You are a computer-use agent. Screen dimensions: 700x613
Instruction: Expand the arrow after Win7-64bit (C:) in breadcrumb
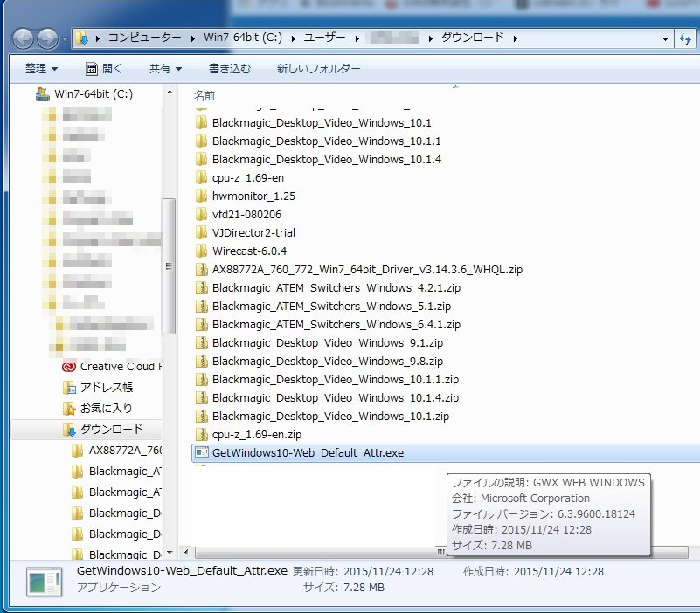(294, 38)
